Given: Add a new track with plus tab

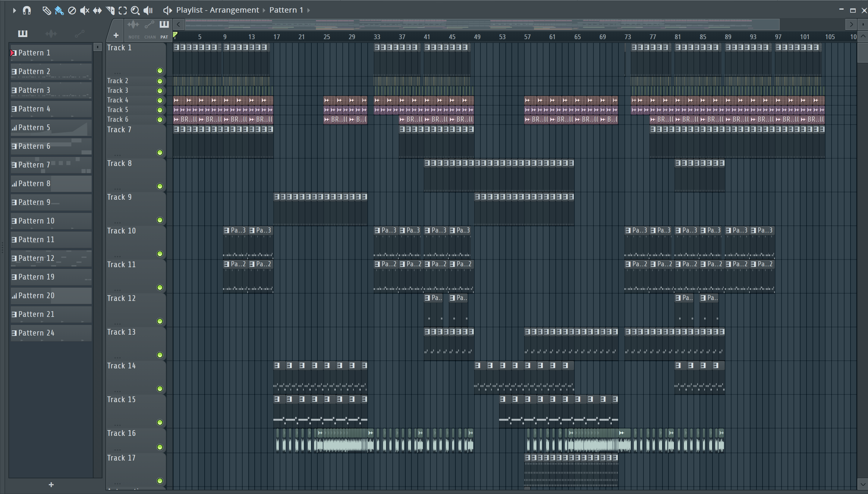Looking at the screenshot, I should click(x=116, y=35).
